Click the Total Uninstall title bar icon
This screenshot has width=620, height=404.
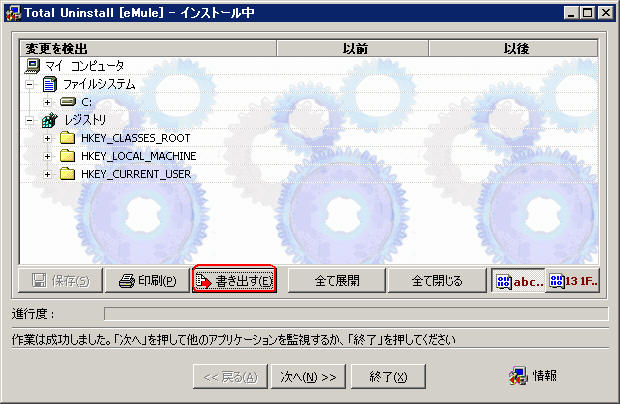pos(13,13)
